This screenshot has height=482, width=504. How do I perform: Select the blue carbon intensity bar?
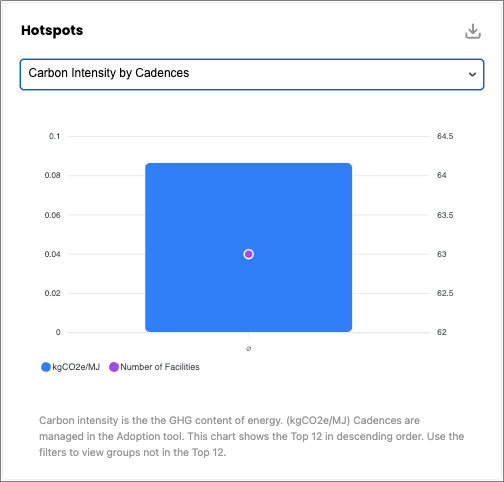pos(248,248)
